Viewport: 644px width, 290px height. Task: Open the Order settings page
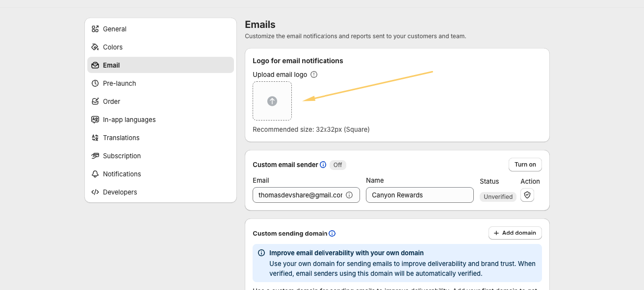111,101
